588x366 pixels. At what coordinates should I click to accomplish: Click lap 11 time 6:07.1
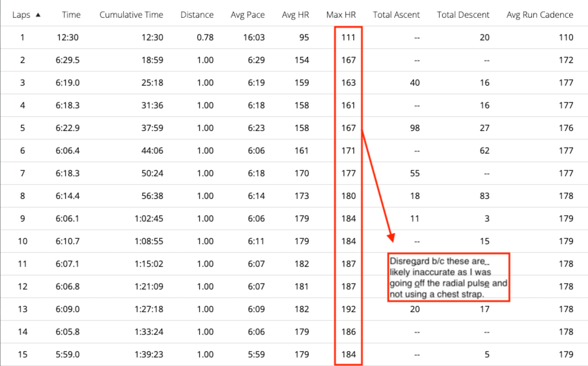coord(68,264)
